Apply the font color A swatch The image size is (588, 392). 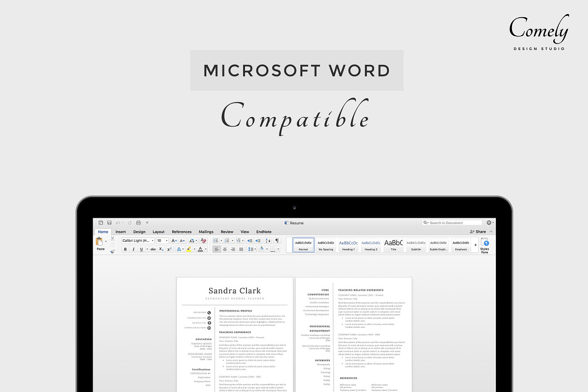(200, 249)
